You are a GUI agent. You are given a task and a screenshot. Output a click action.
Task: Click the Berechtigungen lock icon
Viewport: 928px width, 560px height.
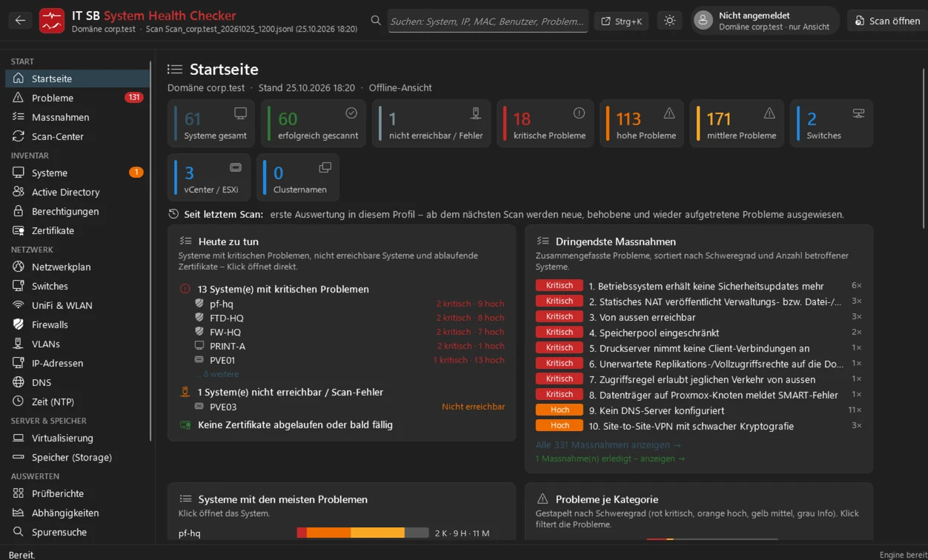coord(19,211)
